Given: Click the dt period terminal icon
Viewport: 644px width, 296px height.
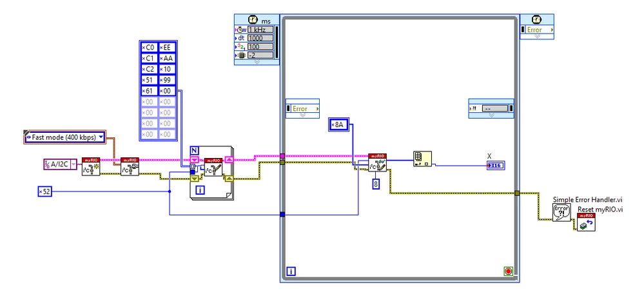Looking at the screenshot, I should (240, 38).
